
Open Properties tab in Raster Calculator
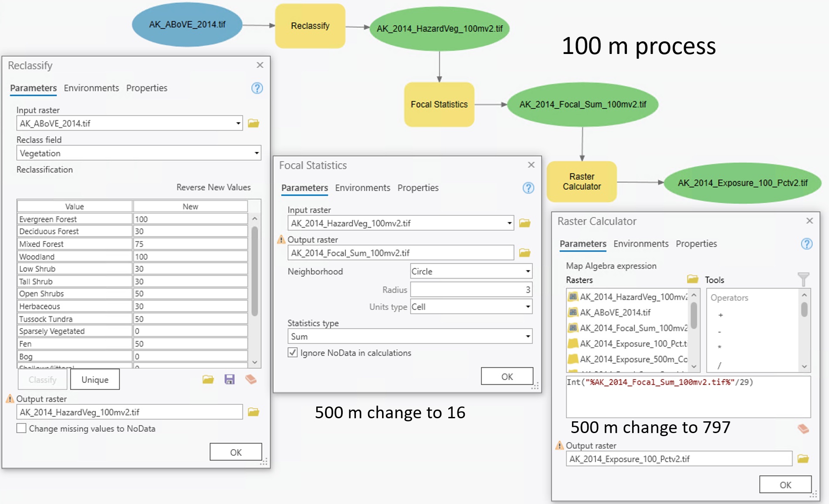[696, 244]
